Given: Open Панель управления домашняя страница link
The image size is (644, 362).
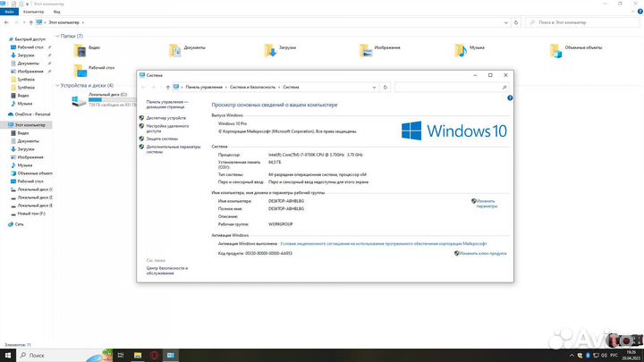Looking at the screenshot, I should (x=167, y=105).
